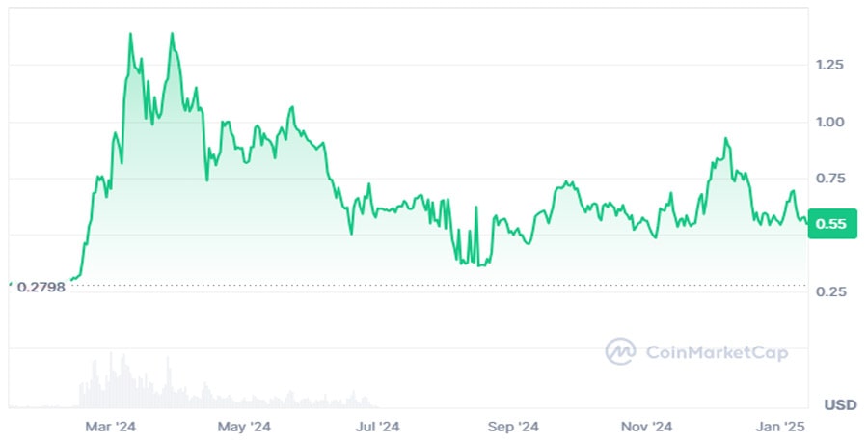Select the Sep '24 date label
The height and width of the screenshot is (444, 868).
coord(513,426)
